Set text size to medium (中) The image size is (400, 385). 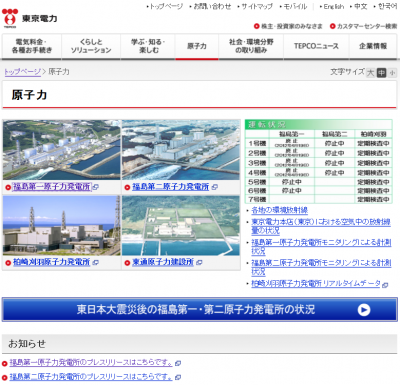click(381, 73)
